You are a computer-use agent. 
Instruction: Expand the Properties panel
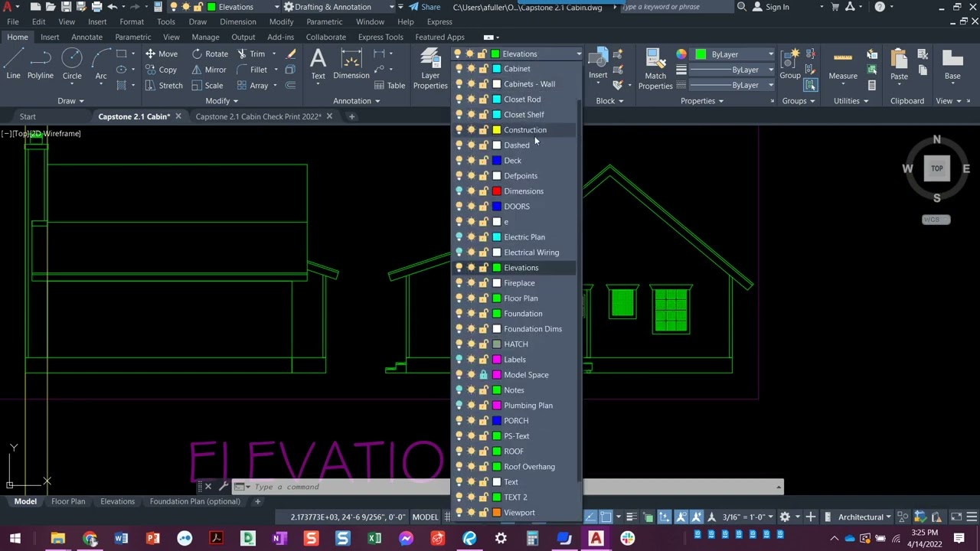[x=702, y=101]
